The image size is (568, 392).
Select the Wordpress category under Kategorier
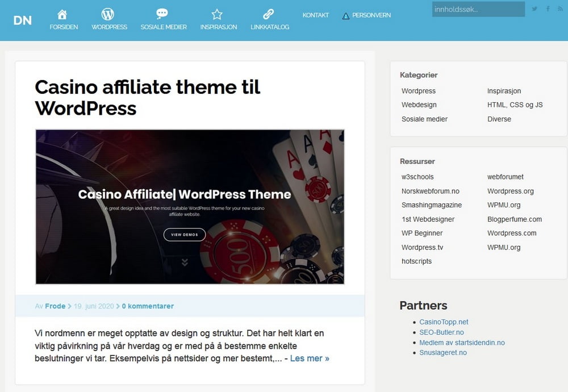tap(419, 91)
